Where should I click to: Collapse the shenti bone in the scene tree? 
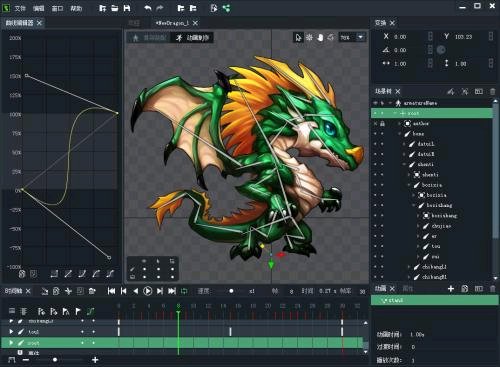click(404, 164)
